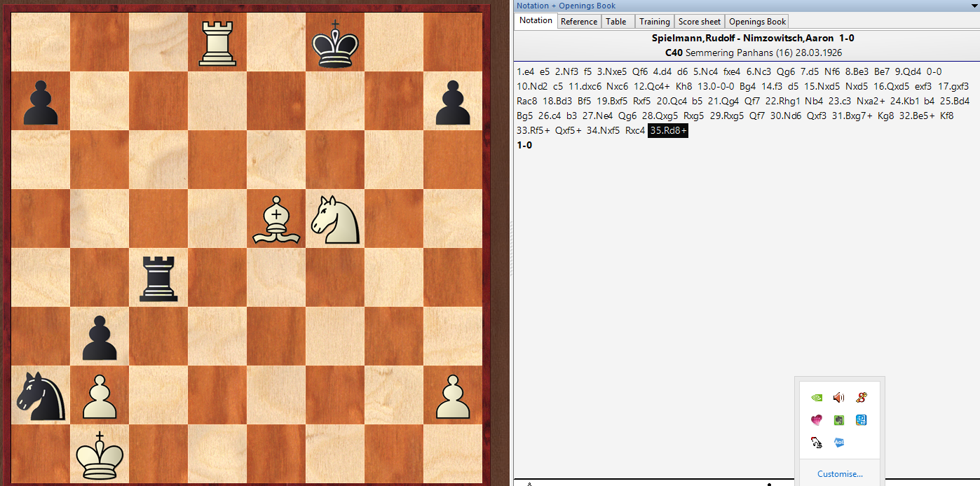Image resolution: width=980 pixels, height=486 pixels.
Task: Switch to the Reference tab
Action: click(x=579, y=21)
